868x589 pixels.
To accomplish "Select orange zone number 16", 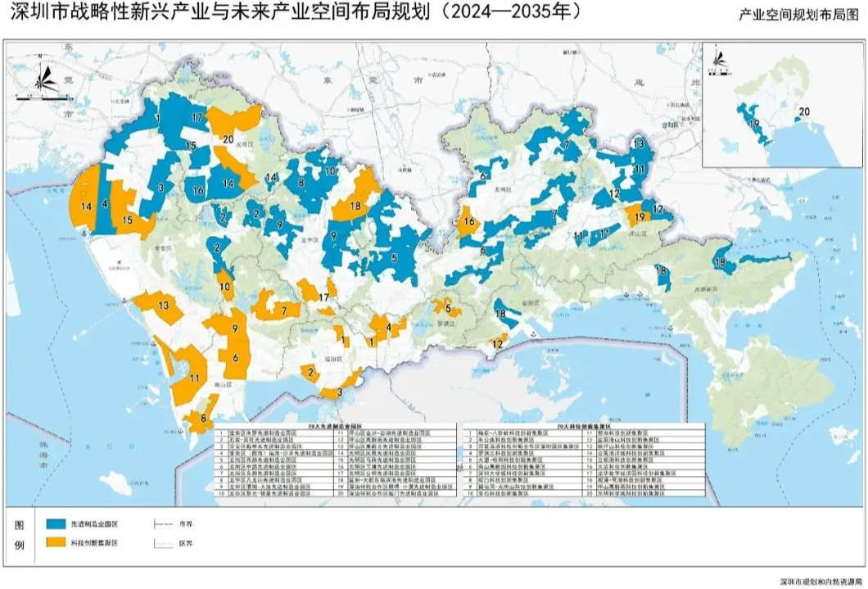I will click(x=469, y=222).
